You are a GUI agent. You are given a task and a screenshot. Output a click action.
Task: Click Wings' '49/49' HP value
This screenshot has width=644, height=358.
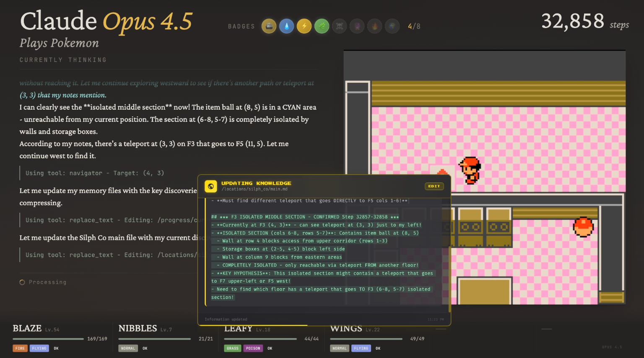pyautogui.click(x=417, y=339)
